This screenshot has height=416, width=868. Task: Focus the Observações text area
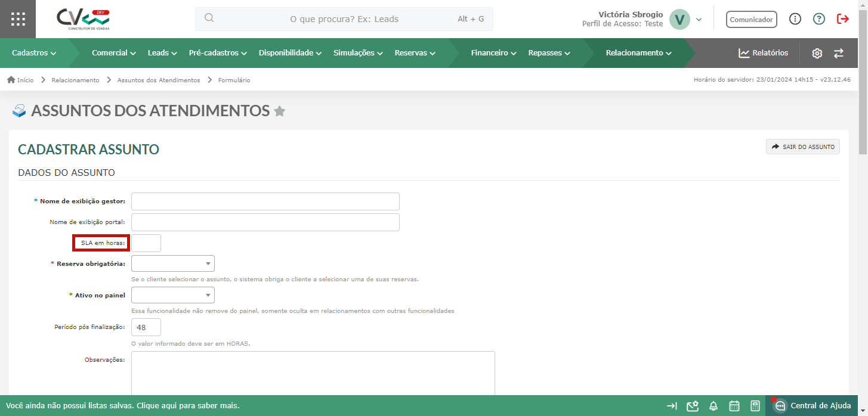(x=313, y=373)
